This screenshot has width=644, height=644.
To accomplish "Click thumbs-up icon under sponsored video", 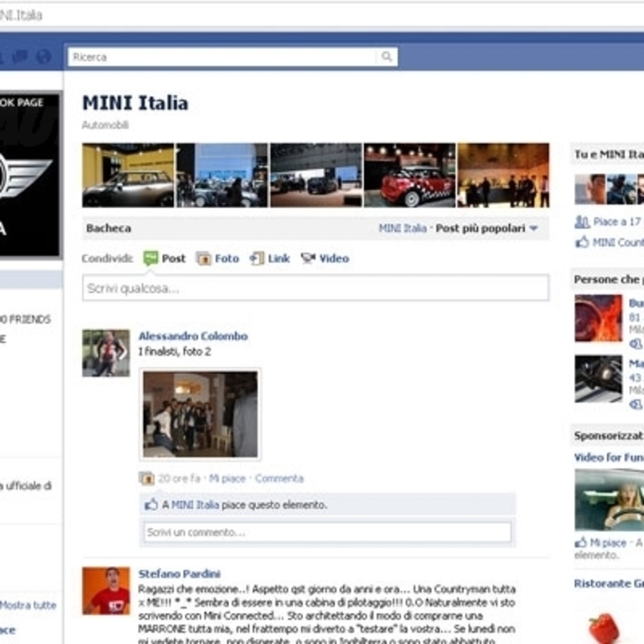I will [x=580, y=543].
